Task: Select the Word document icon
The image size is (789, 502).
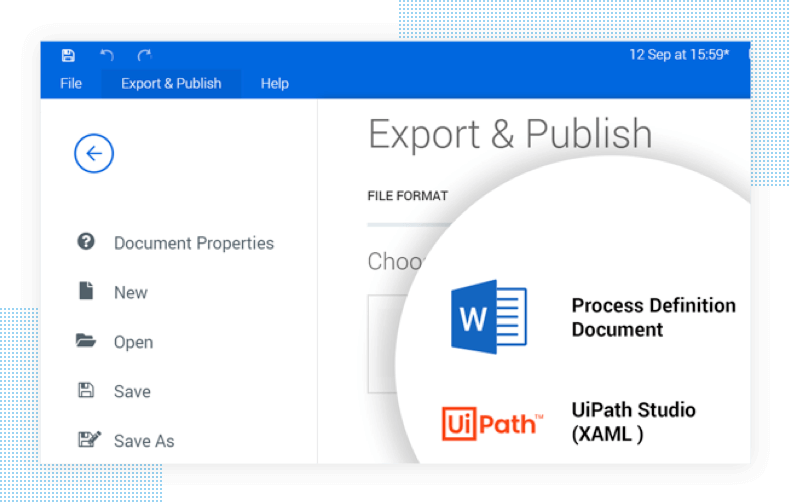Action: 489,317
